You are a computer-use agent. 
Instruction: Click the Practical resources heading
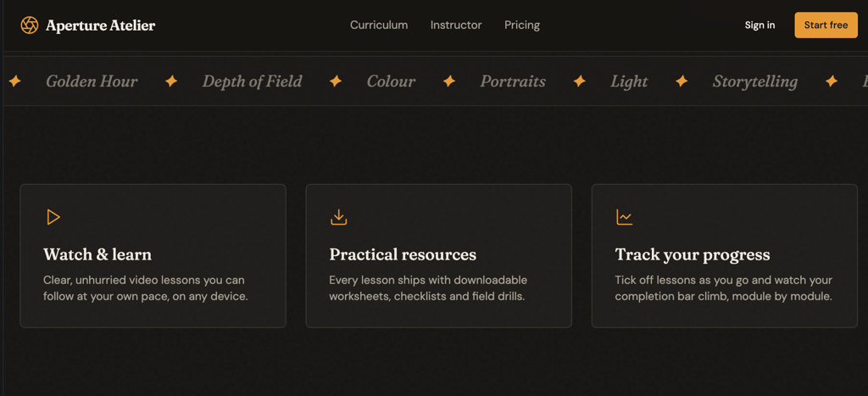click(403, 254)
